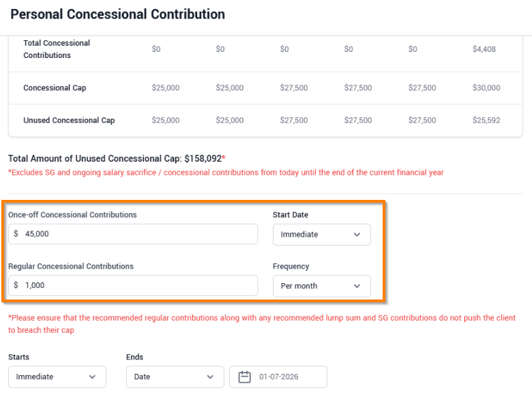Open the Start Date dropdown showing Immediate
Viewport: 532px width, 395px height.
pyautogui.click(x=322, y=235)
